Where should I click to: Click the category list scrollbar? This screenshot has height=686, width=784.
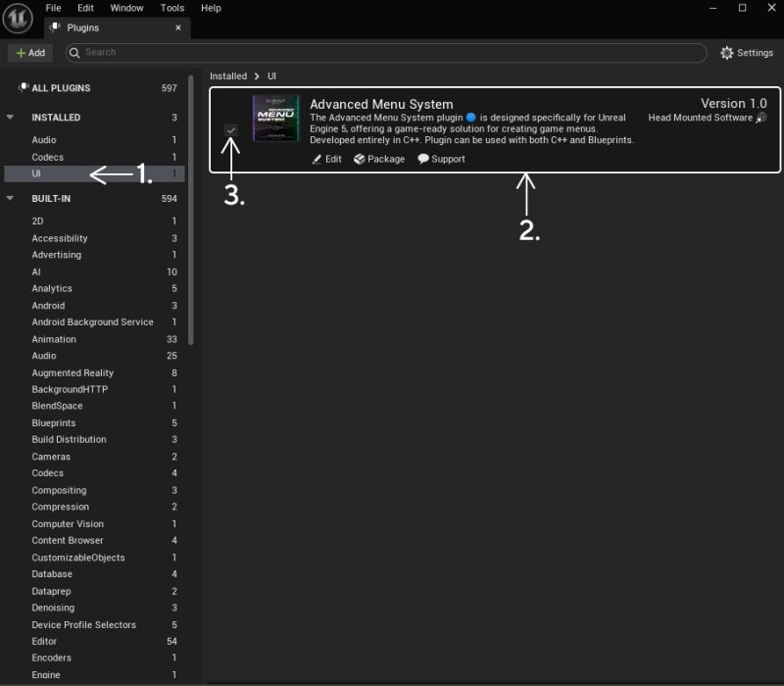(x=190, y=210)
